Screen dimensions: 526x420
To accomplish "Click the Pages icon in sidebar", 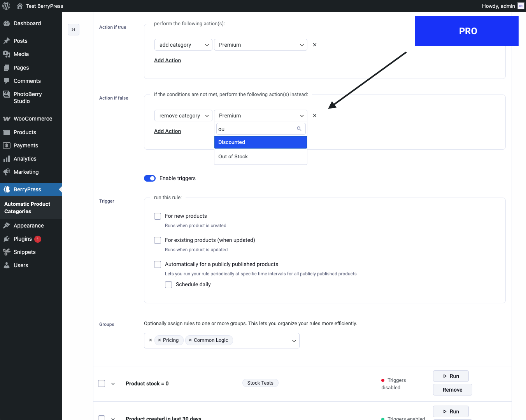I will pos(7,68).
